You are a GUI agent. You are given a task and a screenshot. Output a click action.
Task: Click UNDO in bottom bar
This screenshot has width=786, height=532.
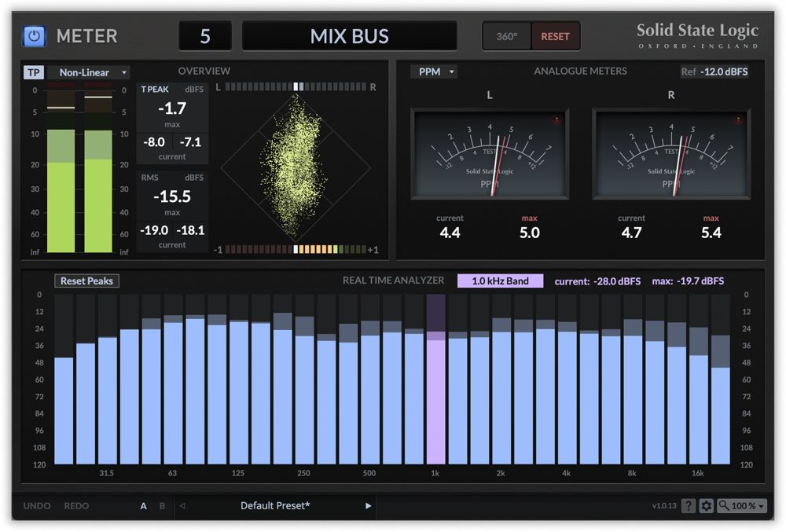37,506
